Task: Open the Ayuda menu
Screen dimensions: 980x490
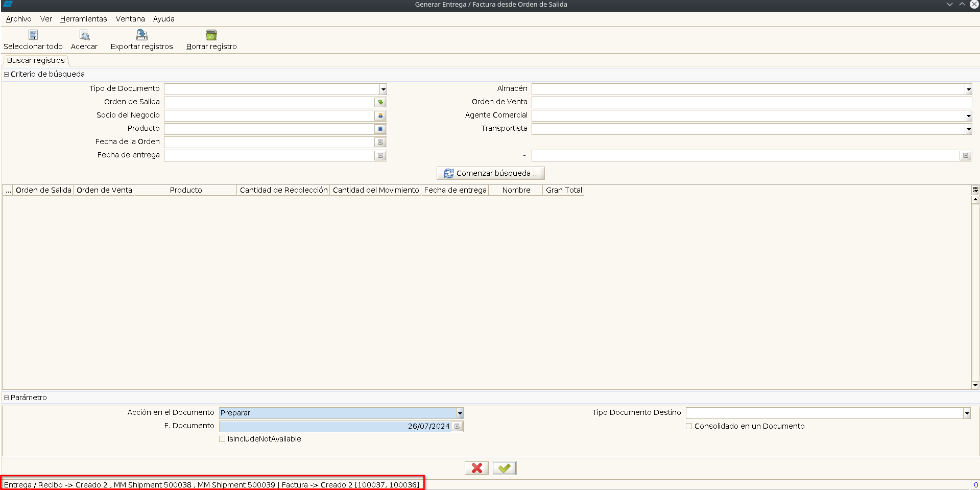Action: click(164, 19)
